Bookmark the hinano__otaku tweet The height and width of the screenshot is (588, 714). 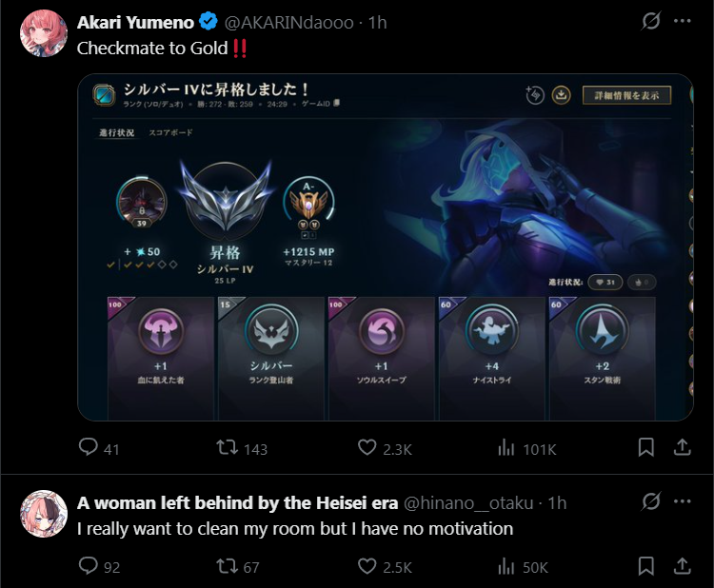point(645,566)
